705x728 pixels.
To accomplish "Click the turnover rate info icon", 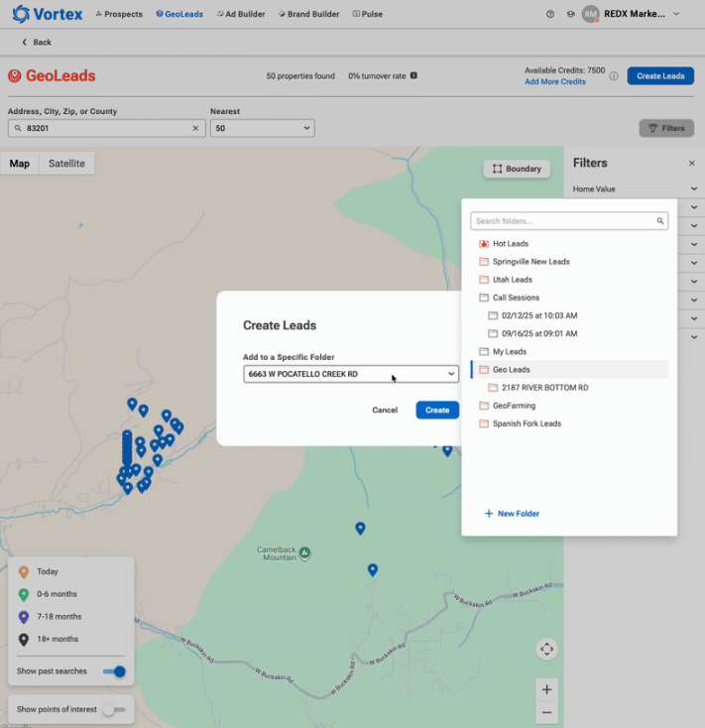I will tap(413, 75).
